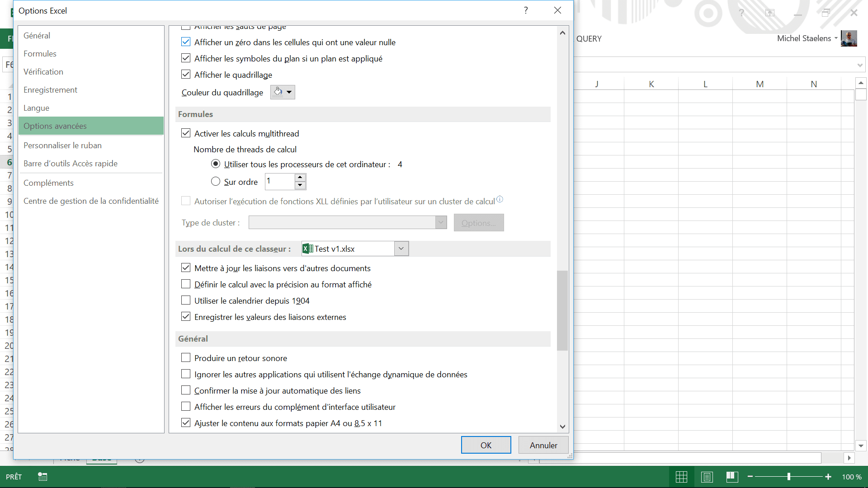Enable Utiliser le calendrier depuis 1904
Image resolution: width=868 pixels, height=488 pixels.
tap(186, 300)
